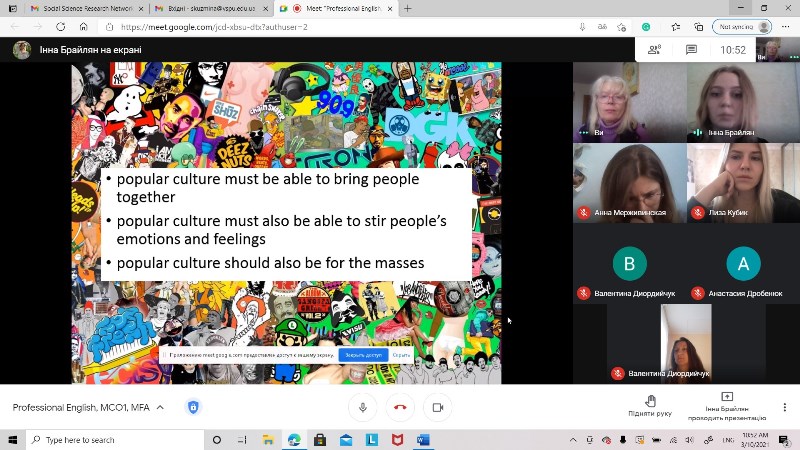
Task: Open the meeting chat icon
Action: pos(691,49)
